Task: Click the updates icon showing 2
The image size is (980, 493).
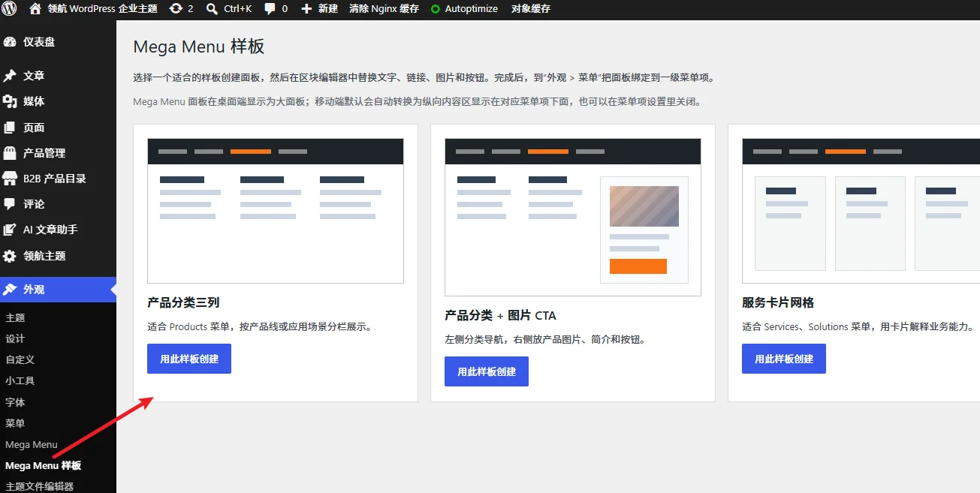Action: pyautogui.click(x=176, y=9)
